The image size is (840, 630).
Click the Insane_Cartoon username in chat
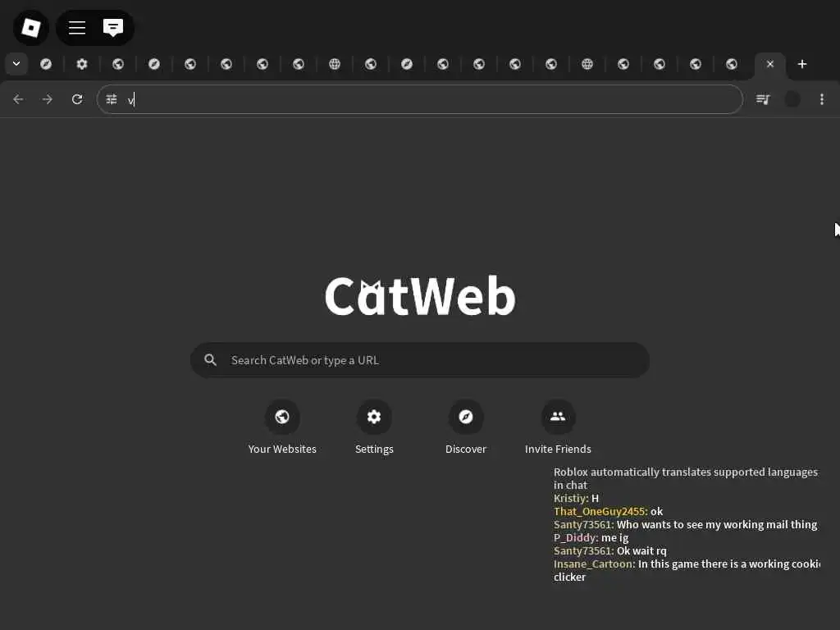click(594, 564)
